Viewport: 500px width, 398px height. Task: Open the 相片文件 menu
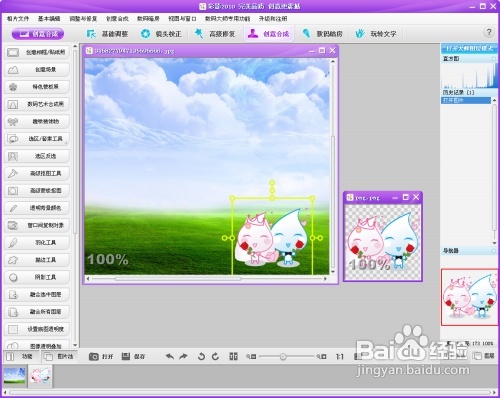point(18,19)
